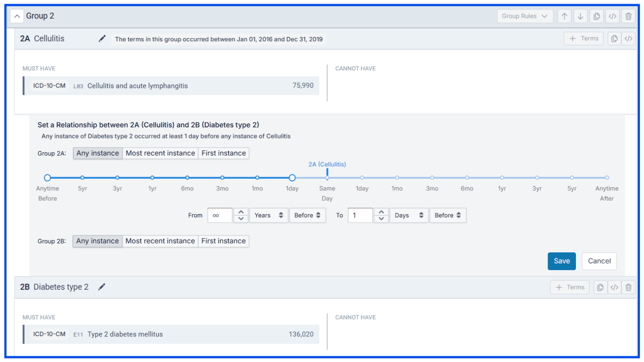View Group 2 code with the code icon

(x=612, y=16)
